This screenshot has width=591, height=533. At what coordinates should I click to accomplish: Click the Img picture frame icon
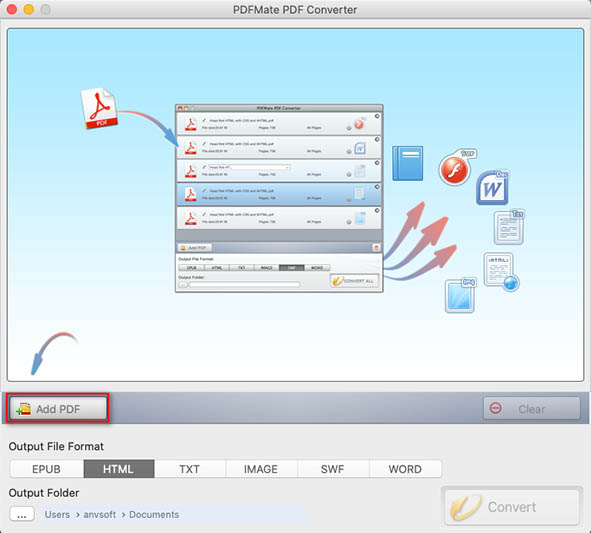pyautogui.click(x=460, y=296)
